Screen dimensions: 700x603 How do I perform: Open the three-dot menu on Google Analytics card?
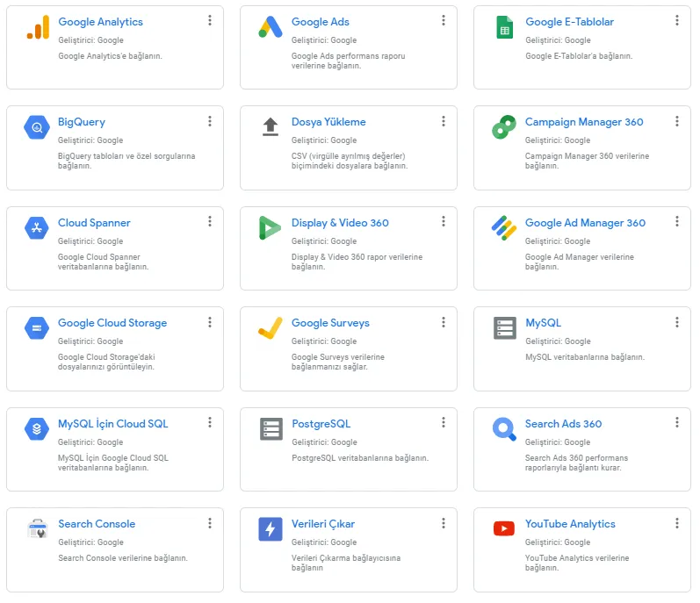(x=210, y=20)
